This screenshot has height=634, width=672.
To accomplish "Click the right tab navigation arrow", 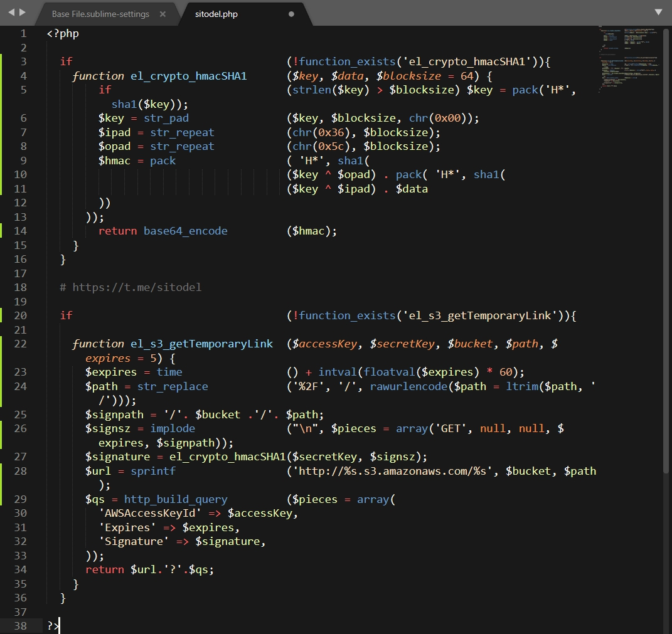I will tap(23, 12).
